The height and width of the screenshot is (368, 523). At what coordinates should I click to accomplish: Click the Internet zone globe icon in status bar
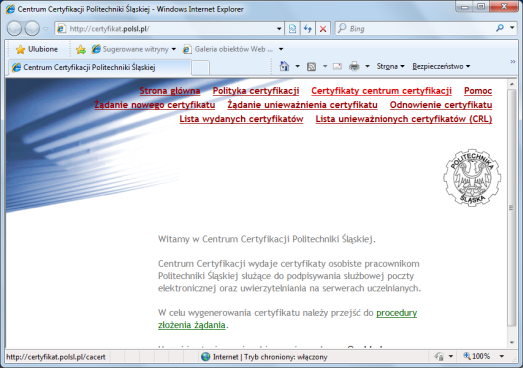(x=205, y=357)
